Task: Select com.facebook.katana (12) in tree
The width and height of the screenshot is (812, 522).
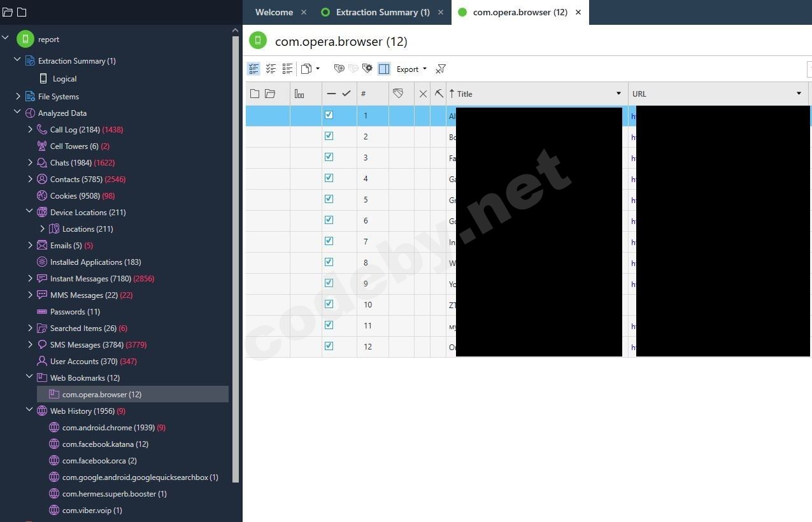Action: click(x=105, y=444)
